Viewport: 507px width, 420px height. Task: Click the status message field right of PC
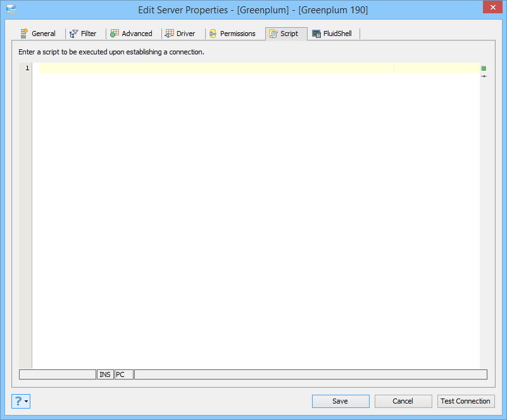pos(311,374)
